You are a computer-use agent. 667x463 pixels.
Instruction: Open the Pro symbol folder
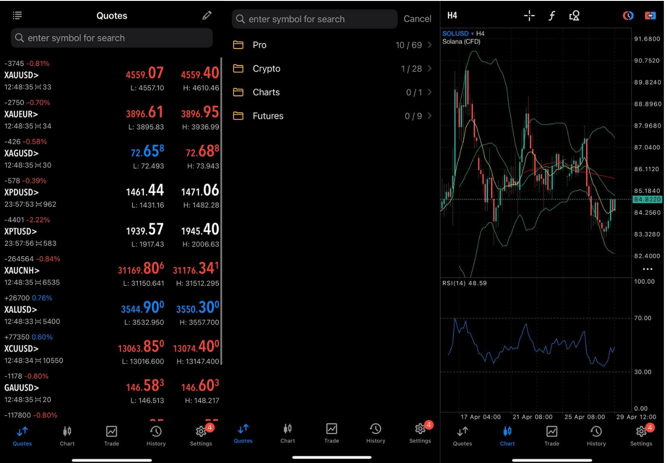(332, 45)
